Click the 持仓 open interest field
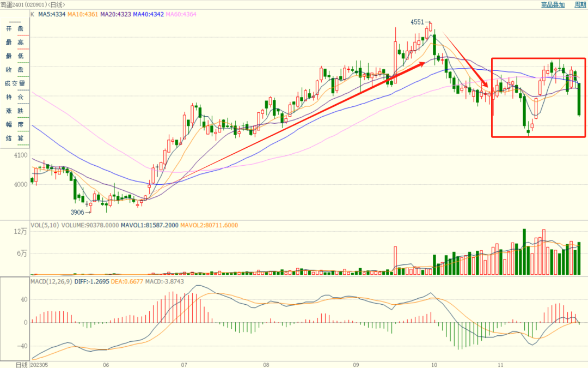The width and height of the screenshot is (588, 368). (15, 97)
